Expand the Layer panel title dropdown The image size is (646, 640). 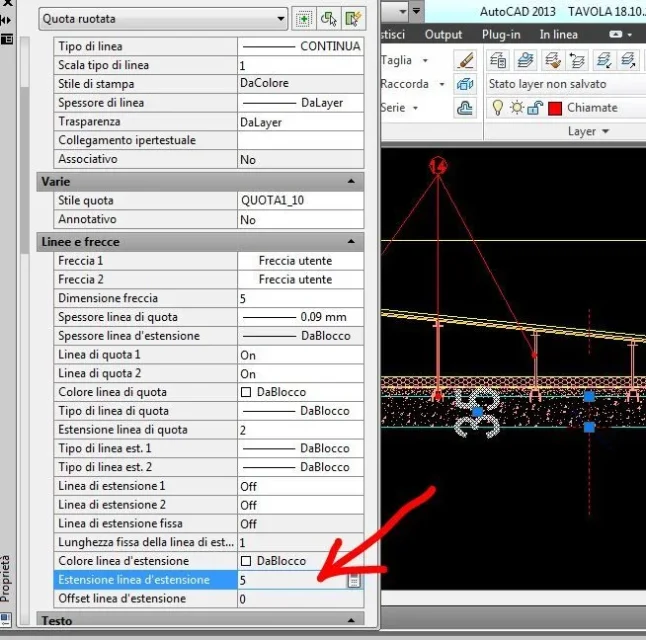tap(605, 131)
